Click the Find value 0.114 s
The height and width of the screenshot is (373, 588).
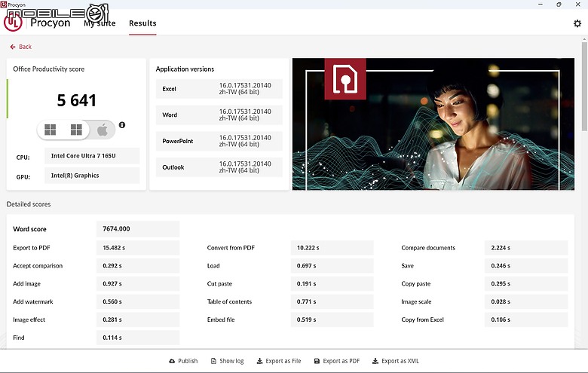click(x=138, y=338)
